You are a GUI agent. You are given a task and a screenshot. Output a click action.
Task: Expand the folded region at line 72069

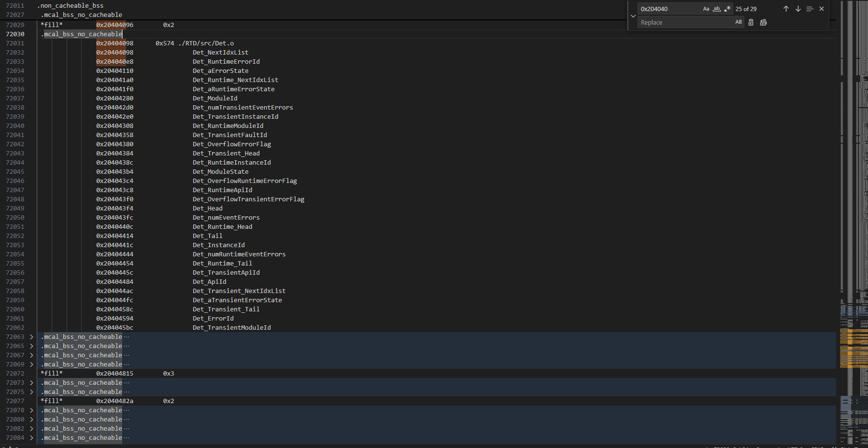[x=31, y=364]
